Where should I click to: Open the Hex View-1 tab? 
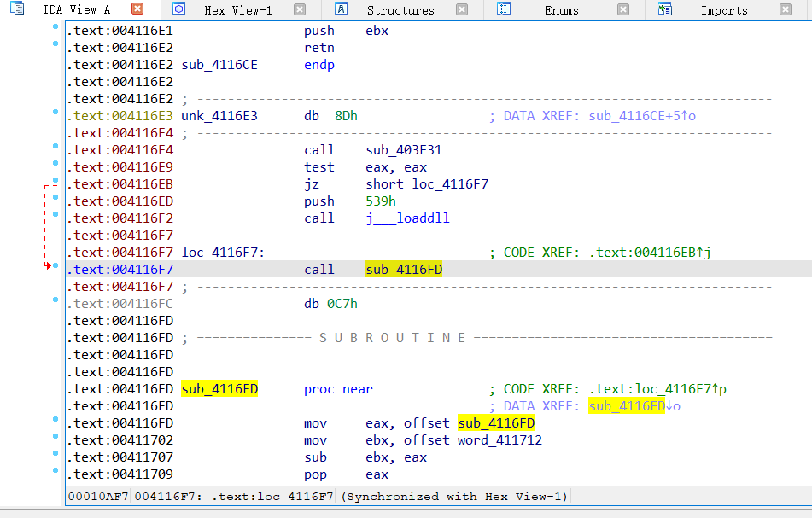point(237,10)
